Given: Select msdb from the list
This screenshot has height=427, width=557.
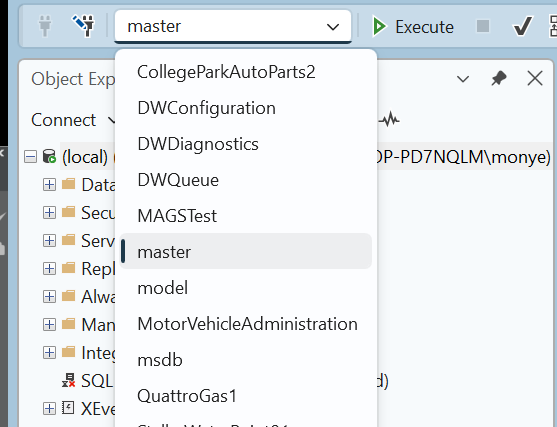Looking at the screenshot, I should [x=246, y=360].
